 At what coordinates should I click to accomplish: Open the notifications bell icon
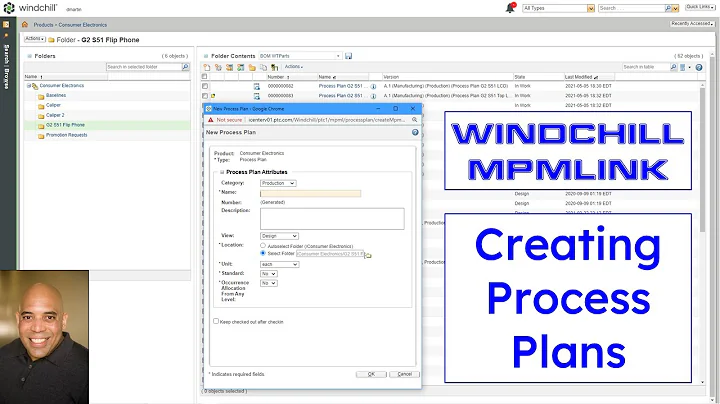510,8
